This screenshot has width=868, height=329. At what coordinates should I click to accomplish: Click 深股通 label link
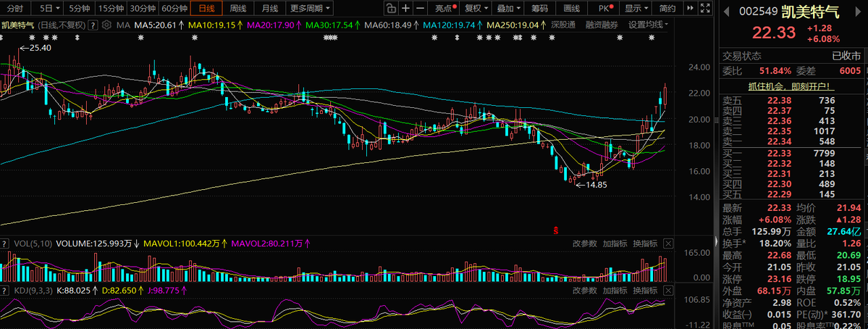[562, 25]
